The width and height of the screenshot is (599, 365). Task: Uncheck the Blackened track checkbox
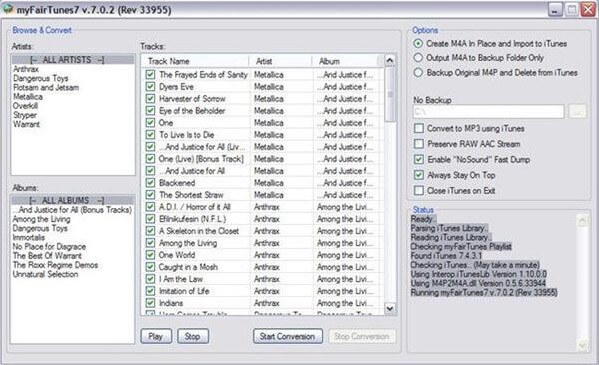(150, 183)
